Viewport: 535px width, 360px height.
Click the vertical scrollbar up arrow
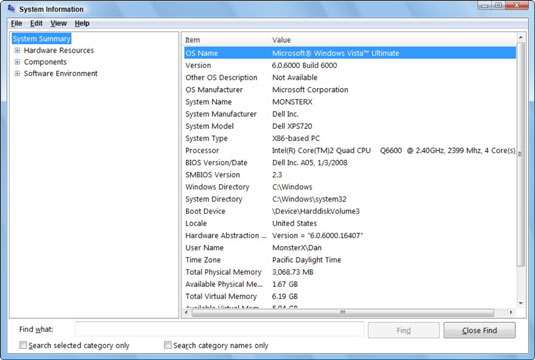click(521, 37)
